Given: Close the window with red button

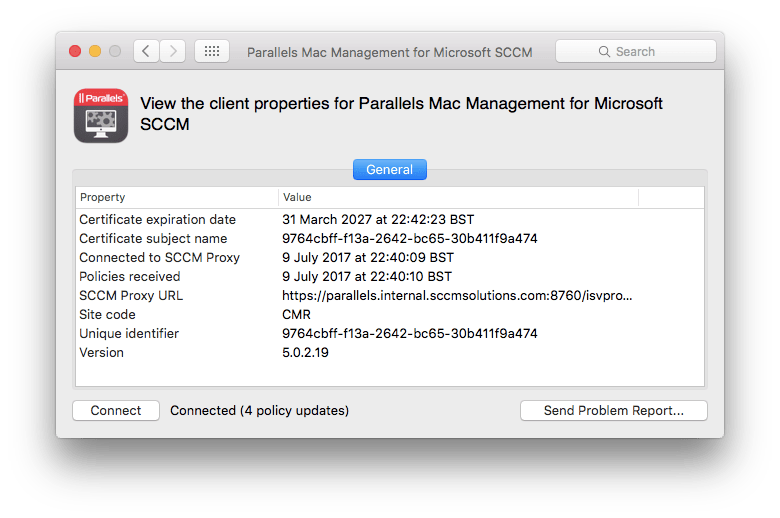Looking at the screenshot, I should tap(75, 51).
